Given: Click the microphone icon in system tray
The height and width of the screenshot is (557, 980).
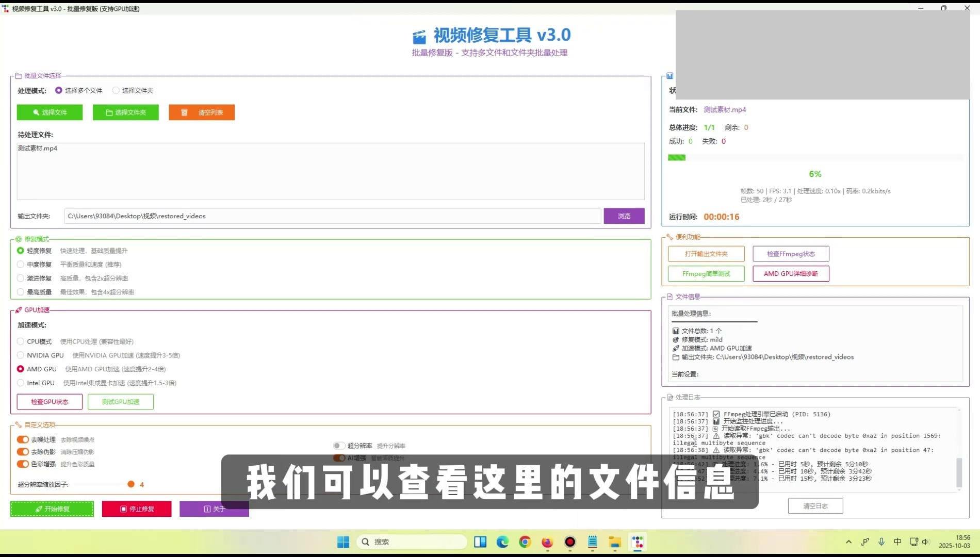Looking at the screenshot, I should (x=881, y=542).
